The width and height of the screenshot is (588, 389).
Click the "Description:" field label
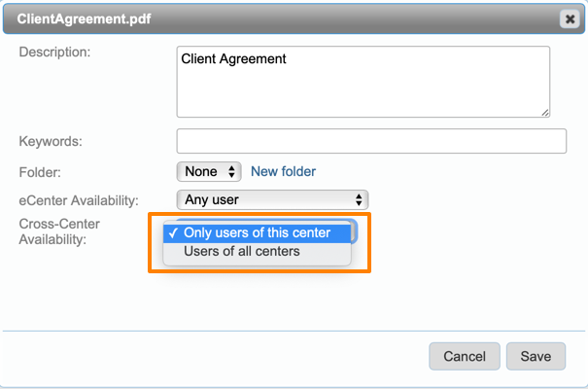coord(54,52)
